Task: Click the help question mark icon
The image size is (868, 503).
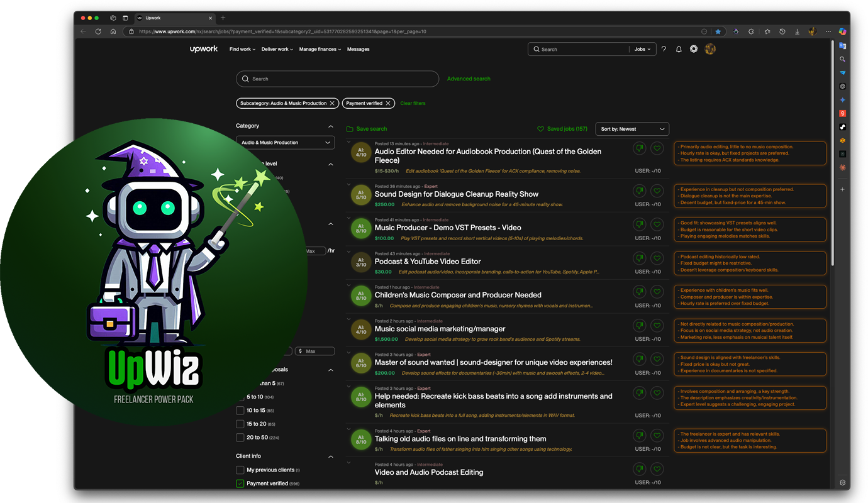Action: (664, 48)
